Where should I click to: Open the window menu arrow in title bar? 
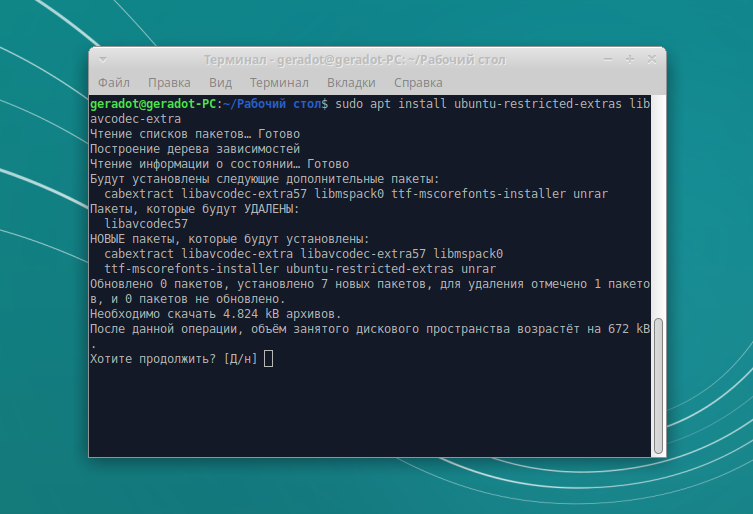tap(103, 60)
